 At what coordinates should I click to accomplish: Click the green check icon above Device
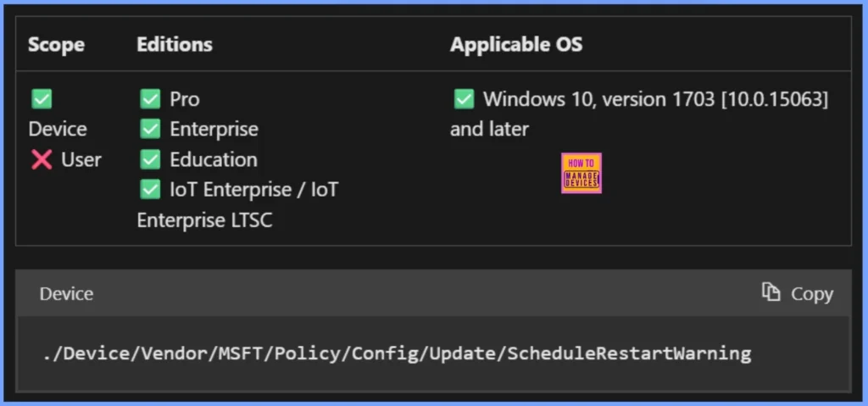pyautogui.click(x=42, y=99)
